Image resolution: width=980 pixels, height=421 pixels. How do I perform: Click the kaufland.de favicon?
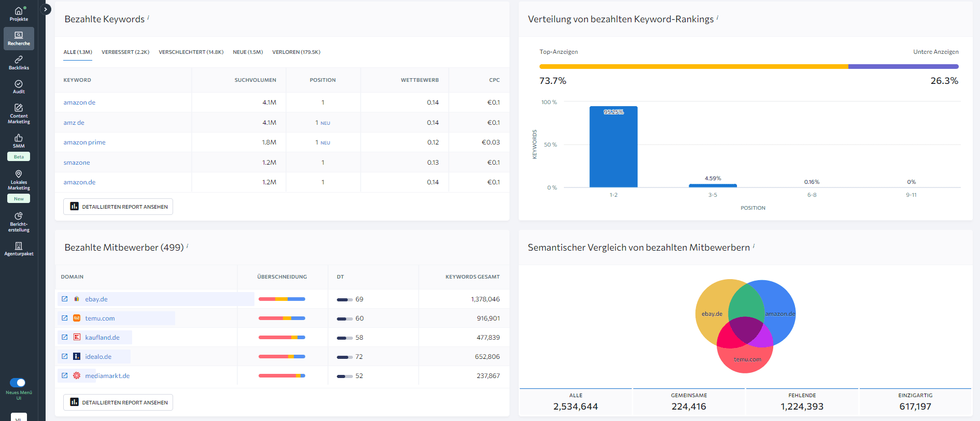pyautogui.click(x=77, y=337)
